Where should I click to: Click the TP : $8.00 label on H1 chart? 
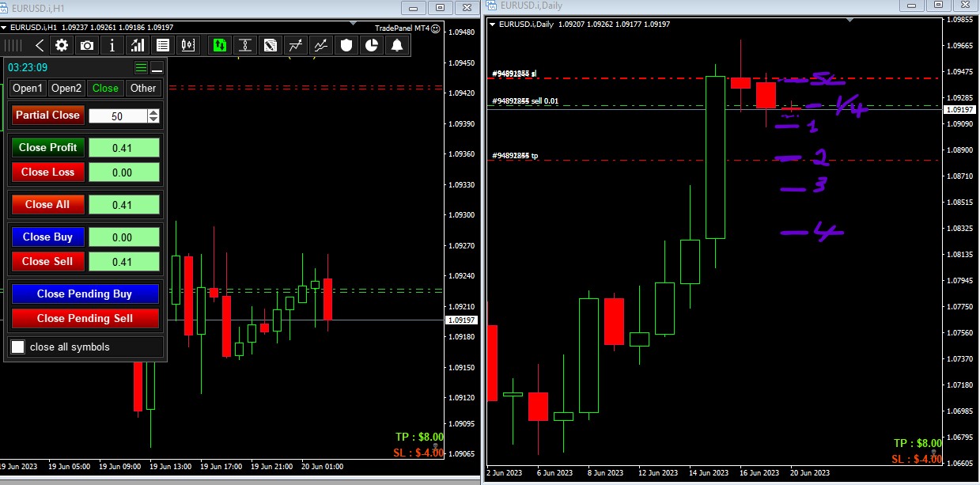click(419, 437)
